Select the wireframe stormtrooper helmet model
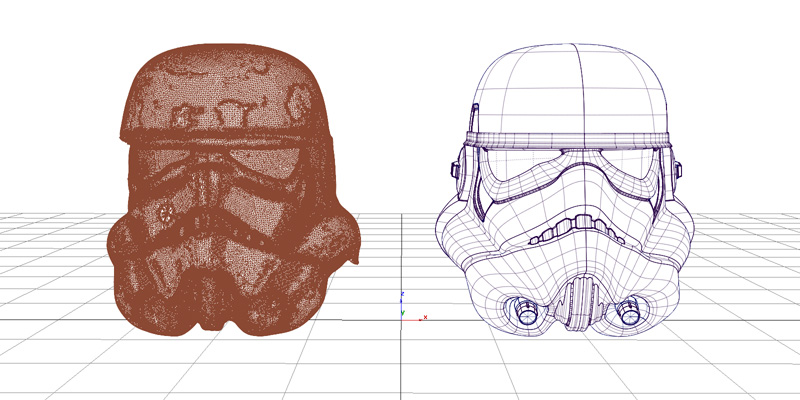 point(565,188)
